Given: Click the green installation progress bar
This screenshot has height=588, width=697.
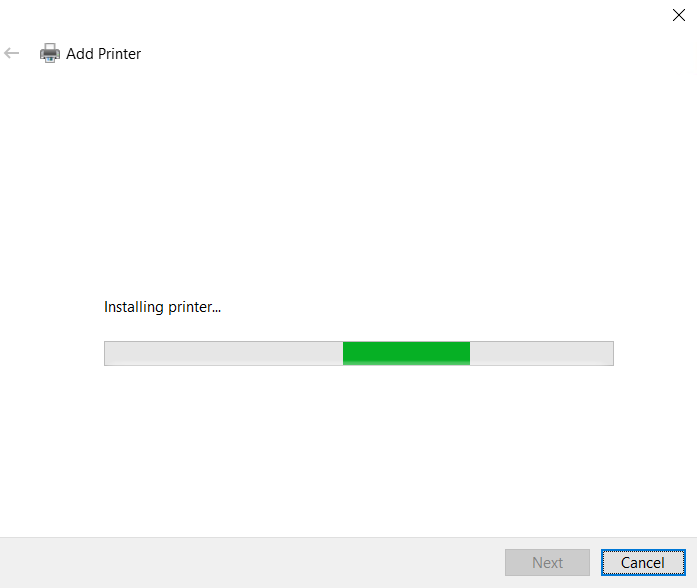Looking at the screenshot, I should (359, 353).
